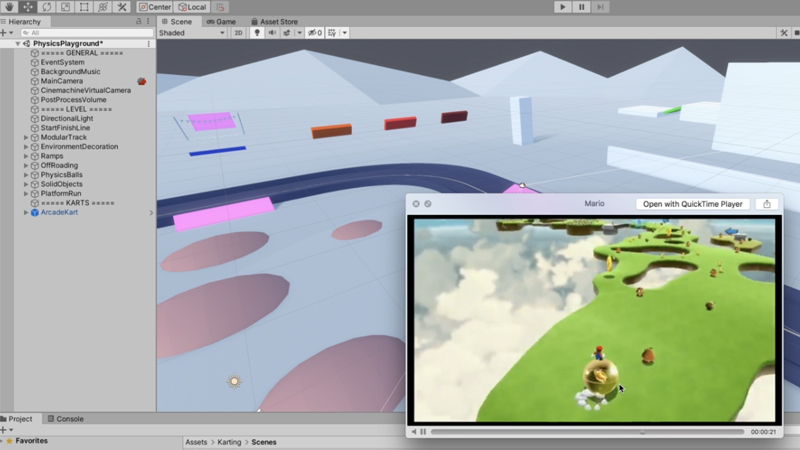The width and height of the screenshot is (800, 450).
Task: Expand OffRoading group
Action: [26, 165]
